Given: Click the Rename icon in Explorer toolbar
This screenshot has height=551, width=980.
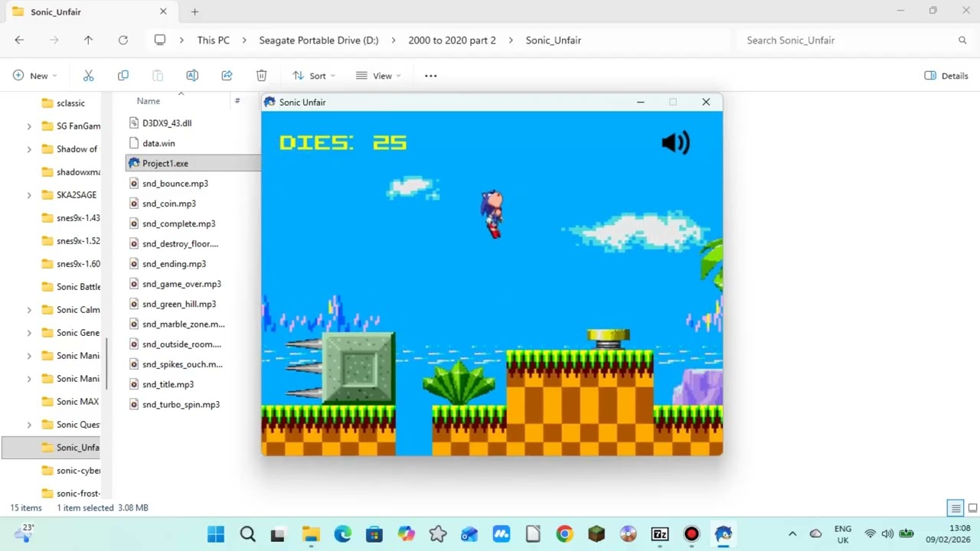Looking at the screenshot, I should (192, 76).
